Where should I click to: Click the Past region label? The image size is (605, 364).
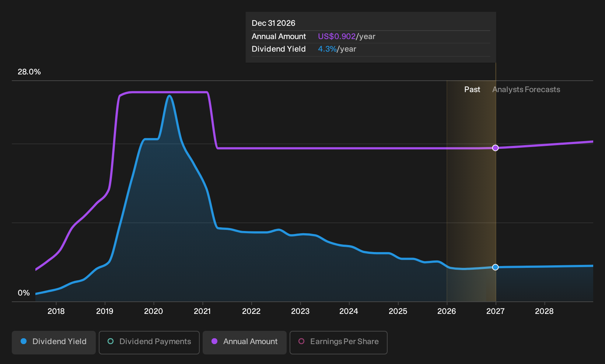[x=472, y=90]
